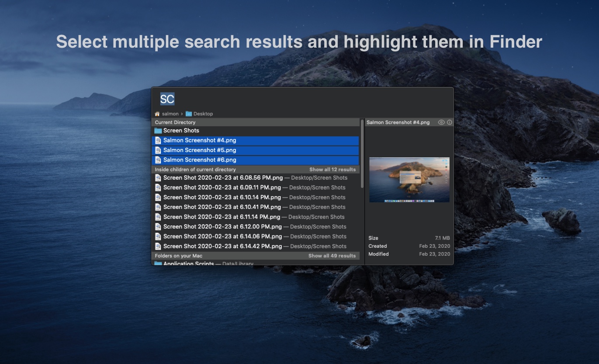Expand with Show all 12 results
The width and height of the screenshot is (599, 364).
click(332, 170)
